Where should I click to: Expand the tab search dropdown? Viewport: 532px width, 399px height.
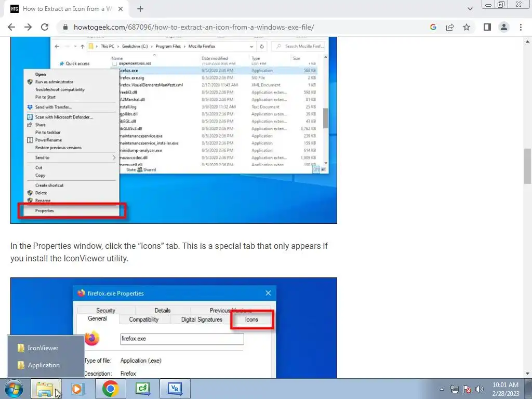[x=470, y=9]
